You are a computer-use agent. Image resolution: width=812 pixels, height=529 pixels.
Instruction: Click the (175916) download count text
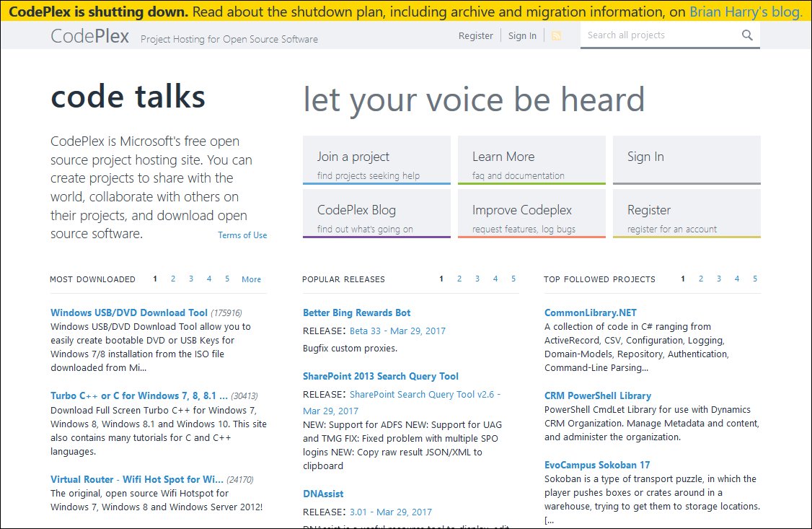(x=226, y=313)
